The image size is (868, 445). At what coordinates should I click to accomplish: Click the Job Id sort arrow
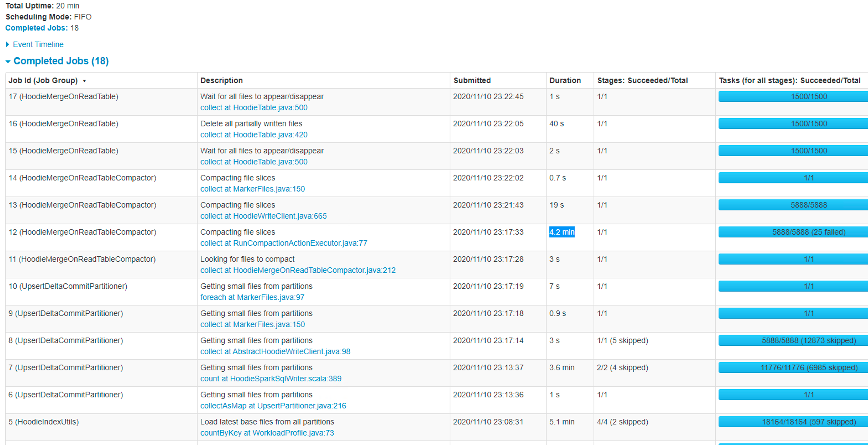tap(85, 81)
